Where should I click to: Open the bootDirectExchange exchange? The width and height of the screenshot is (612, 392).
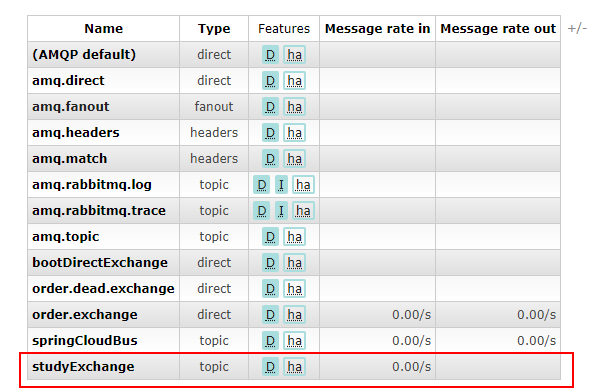point(100,263)
